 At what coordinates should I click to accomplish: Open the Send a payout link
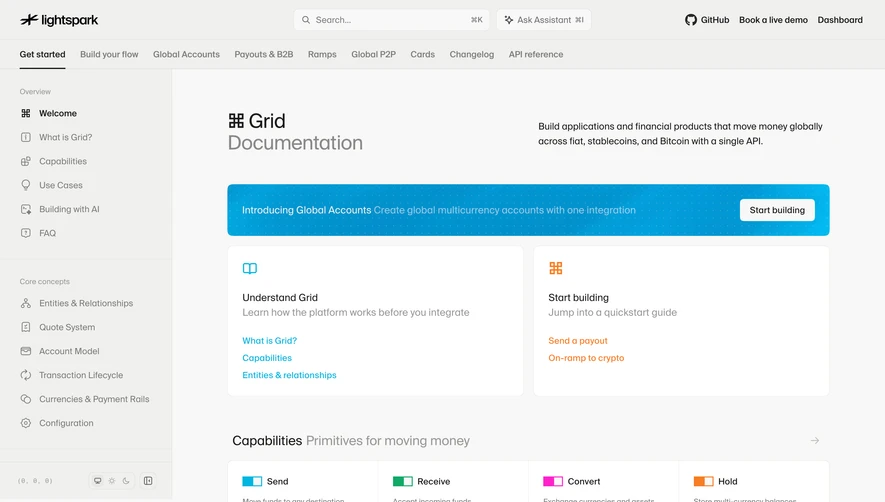577,341
